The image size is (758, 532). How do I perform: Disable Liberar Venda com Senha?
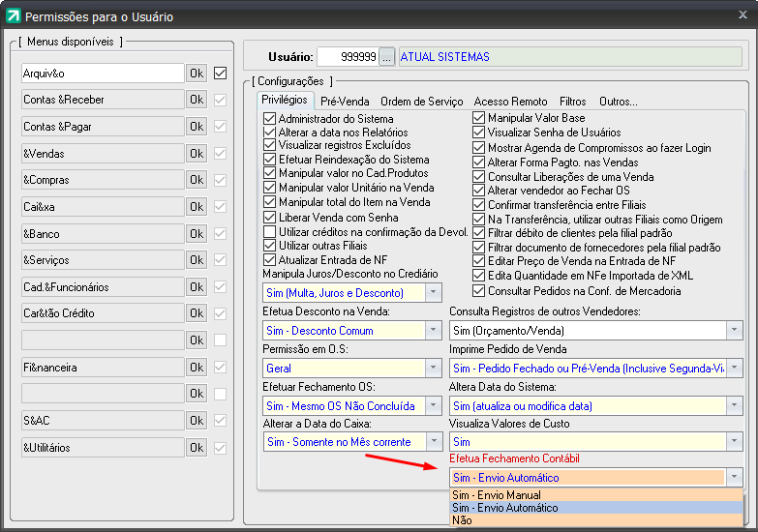point(270,218)
